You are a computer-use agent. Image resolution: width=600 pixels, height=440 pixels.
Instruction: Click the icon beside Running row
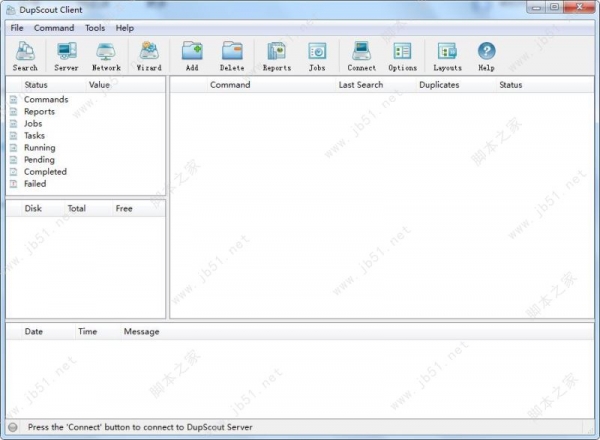(x=13, y=148)
